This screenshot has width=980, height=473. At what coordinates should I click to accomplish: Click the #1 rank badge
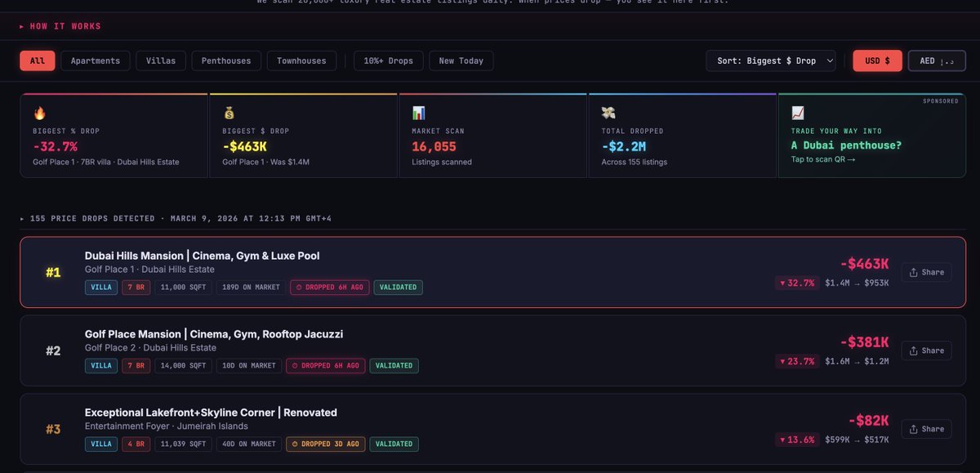(53, 272)
